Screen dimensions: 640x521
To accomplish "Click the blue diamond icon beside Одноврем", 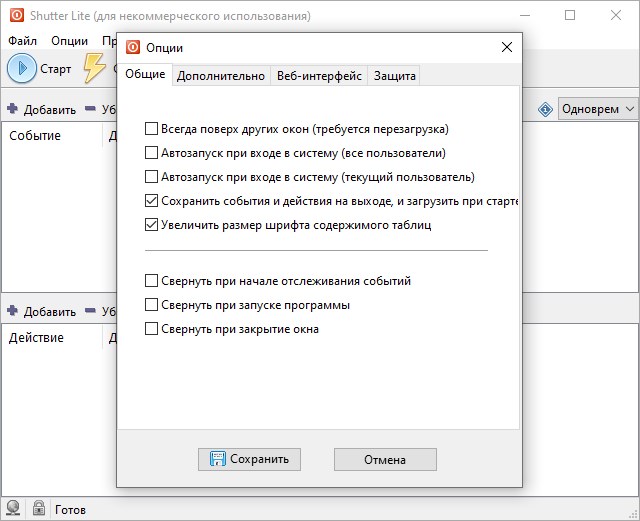I will coord(545,109).
